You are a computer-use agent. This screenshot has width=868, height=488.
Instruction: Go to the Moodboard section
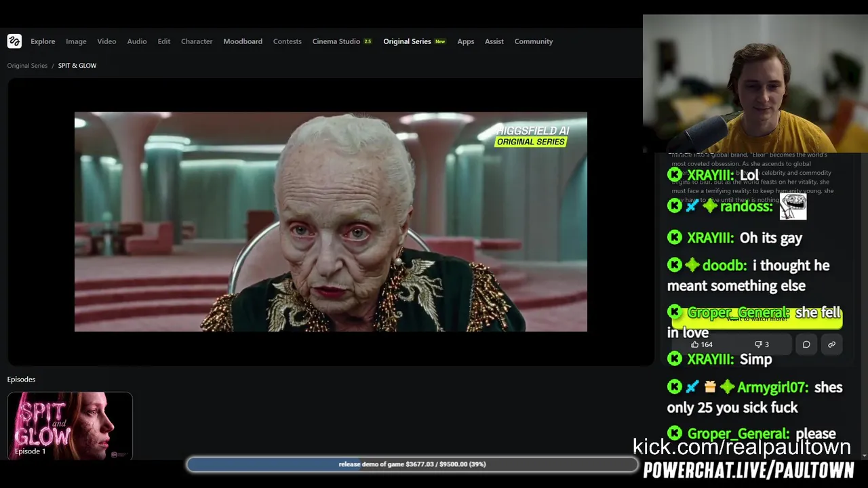[243, 41]
